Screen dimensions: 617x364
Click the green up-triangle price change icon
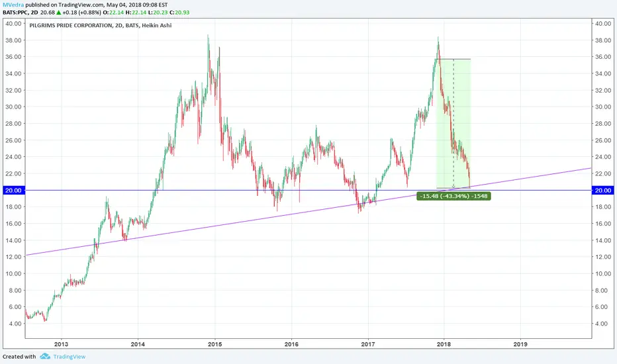(59, 12)
